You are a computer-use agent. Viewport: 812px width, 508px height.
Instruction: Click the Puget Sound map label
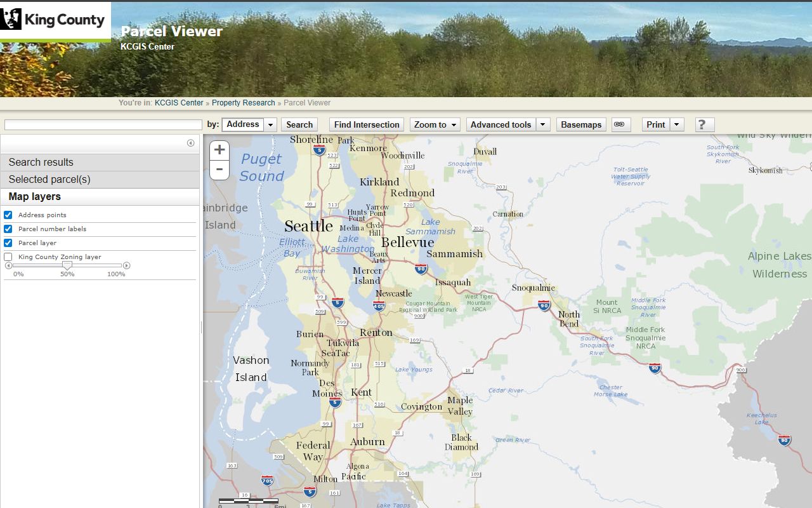coord(261,168)
